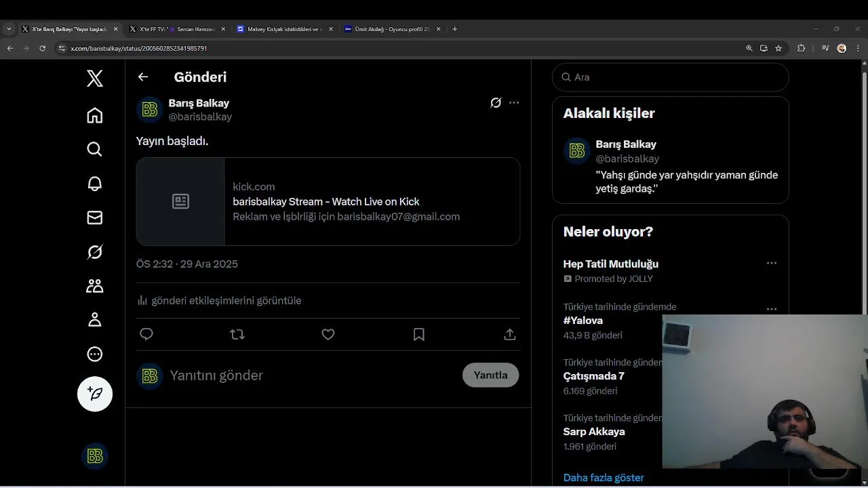Click browser back button
This screenshot has width=868, height=488.
pyautogui.click(x=9, y=48)
